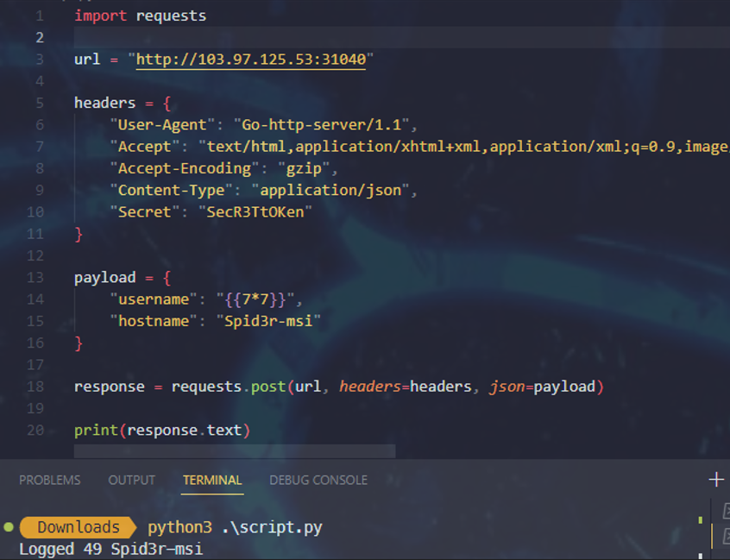The height and width of the screenshot is (560, 730).
Task: Click the Logged 49 terminal output line
Action: [110, 549]
